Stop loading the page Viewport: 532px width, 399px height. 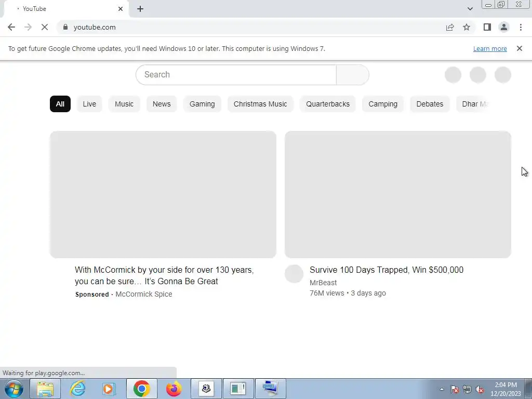coord(45,27)
